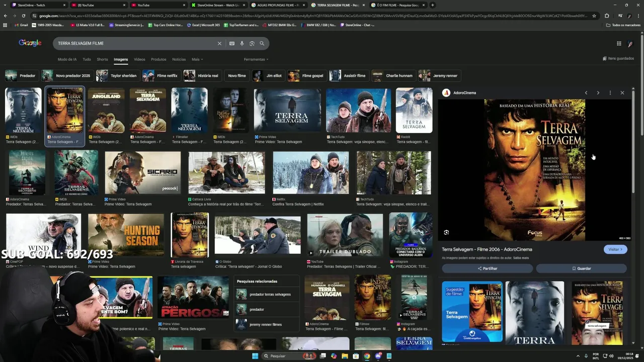The height and width of the screenshot is (362, 644).
Task: Open Chrome extensions puzzle icon
Action: (607, 16)
